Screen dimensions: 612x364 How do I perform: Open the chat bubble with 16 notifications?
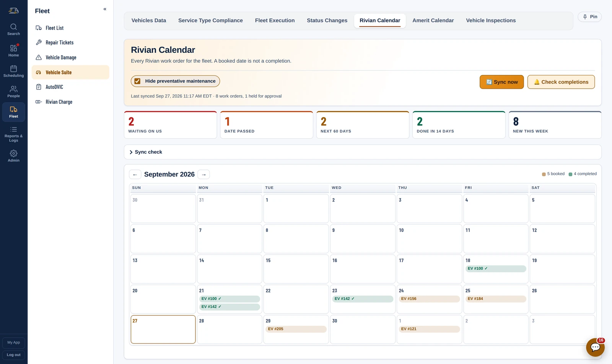click(595, 347)
